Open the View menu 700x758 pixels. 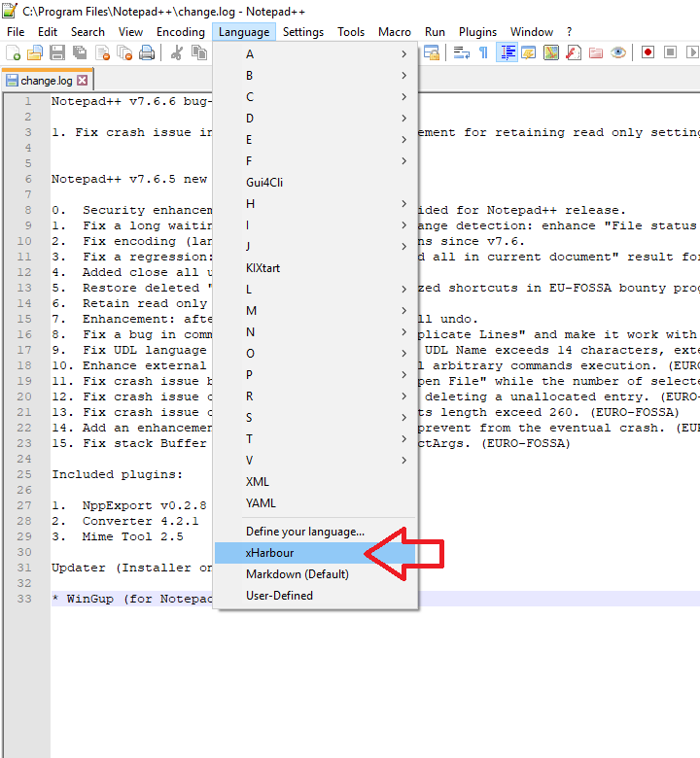130,32
